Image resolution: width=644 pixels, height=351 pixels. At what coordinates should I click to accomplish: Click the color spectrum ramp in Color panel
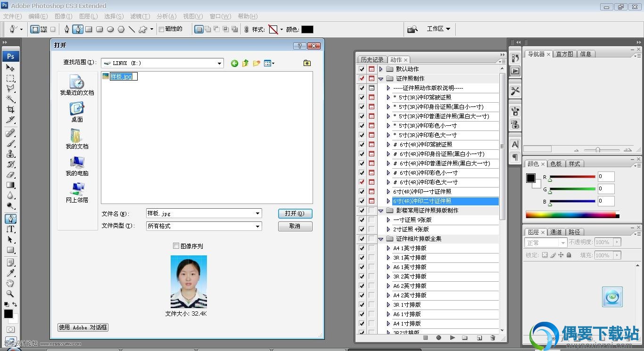coord(572,215)
